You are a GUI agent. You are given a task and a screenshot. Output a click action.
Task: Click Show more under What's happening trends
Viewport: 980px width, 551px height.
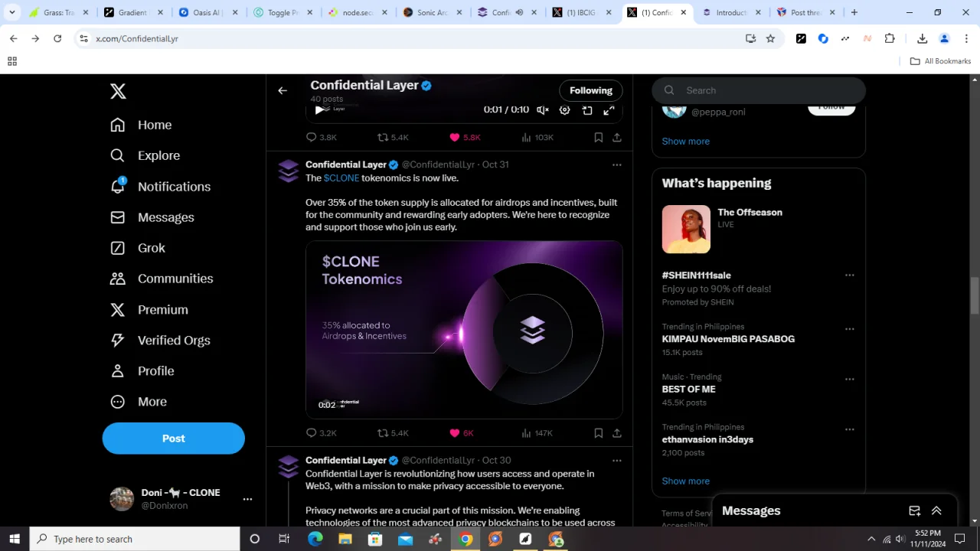coord(686,481)
